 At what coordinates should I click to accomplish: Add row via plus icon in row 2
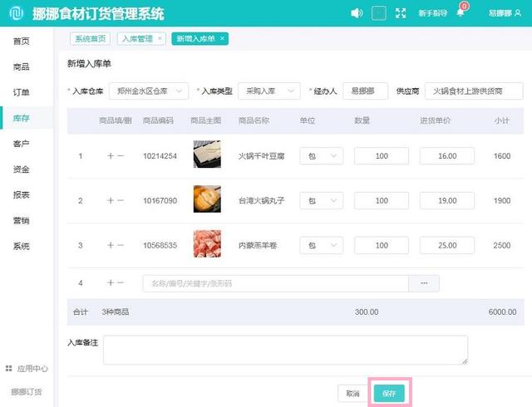(x=111, y=201)
